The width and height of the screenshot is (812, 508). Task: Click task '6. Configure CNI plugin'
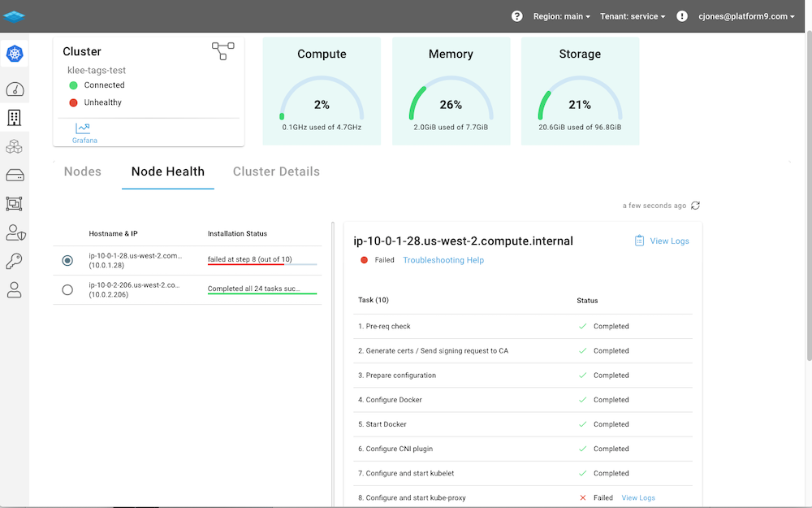[x=395, y=449]
